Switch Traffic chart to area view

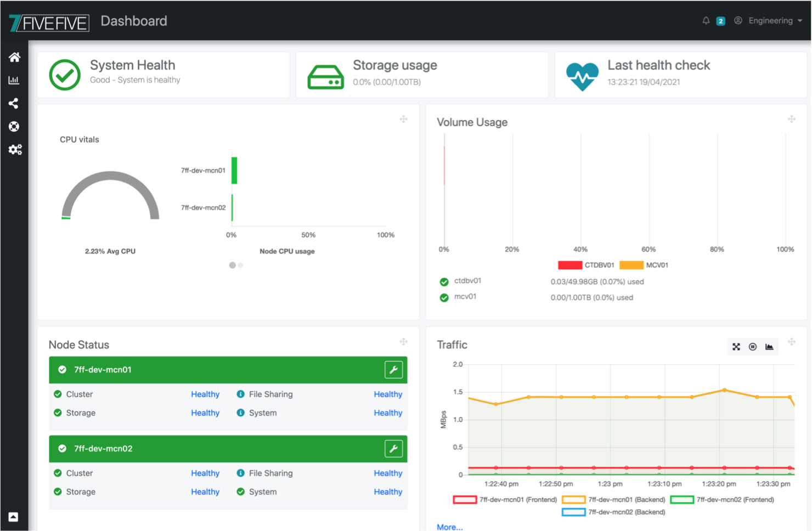(x=769, y=347)
